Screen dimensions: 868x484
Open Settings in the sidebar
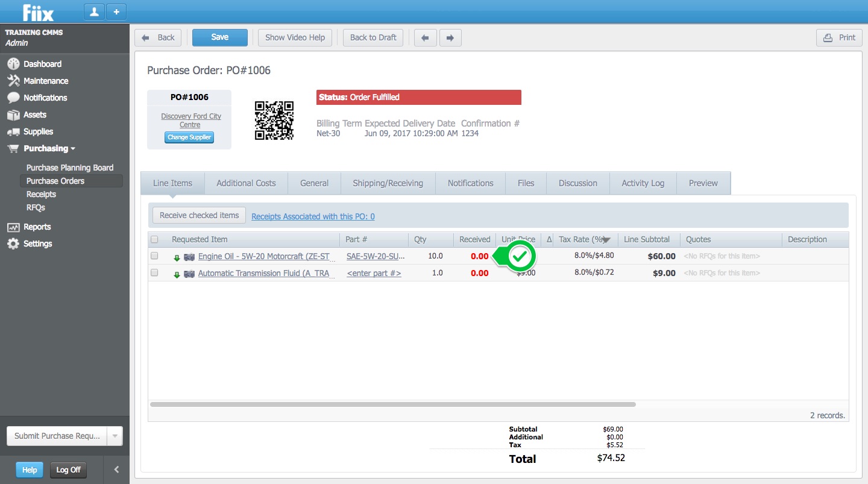[x=37, y=244]
